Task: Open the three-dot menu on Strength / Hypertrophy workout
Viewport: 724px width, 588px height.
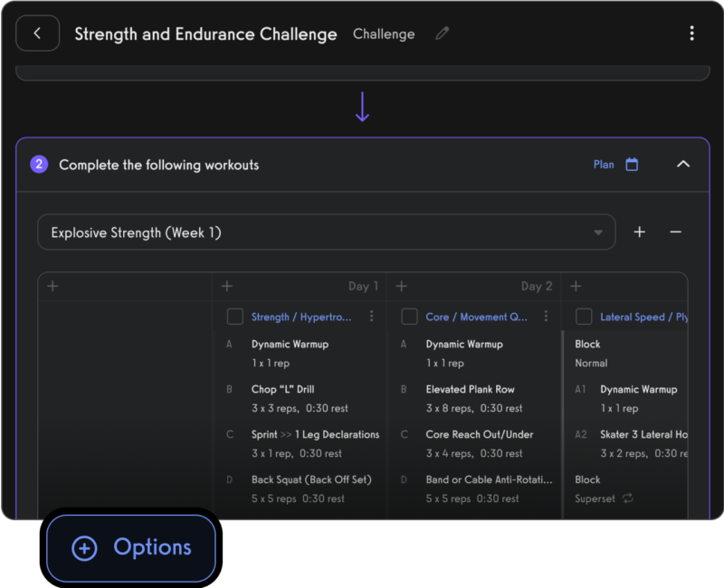Action: [372, 316]
